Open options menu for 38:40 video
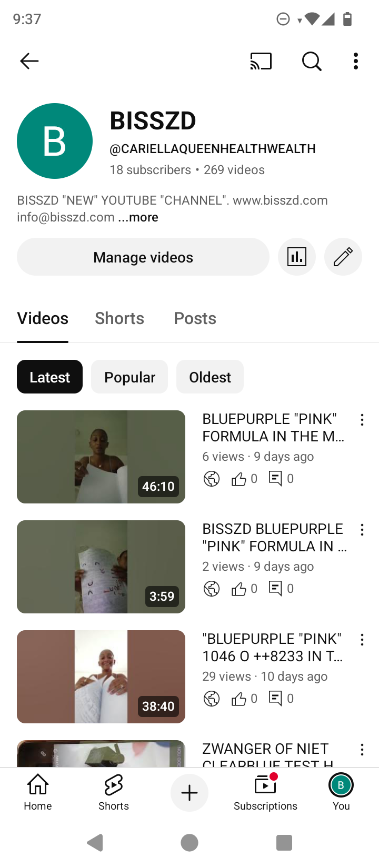379x868 pixels. pyautogui.click(x=362, y=640)
